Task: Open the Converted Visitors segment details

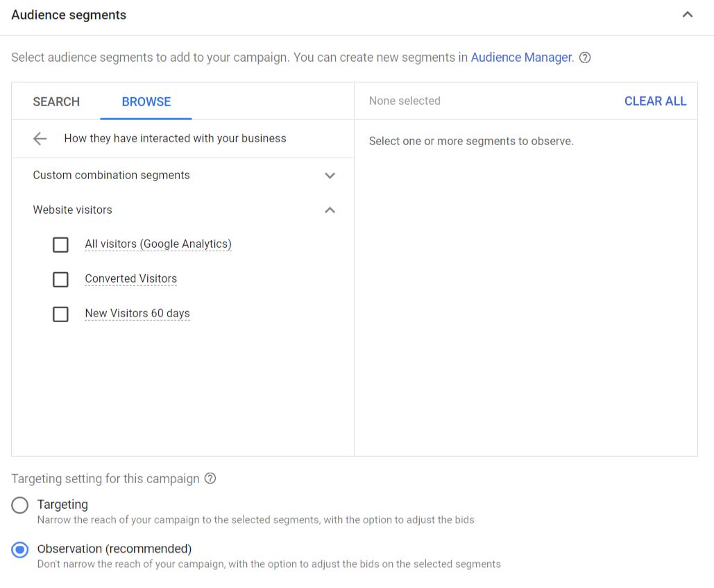Action: coord(130,278)
